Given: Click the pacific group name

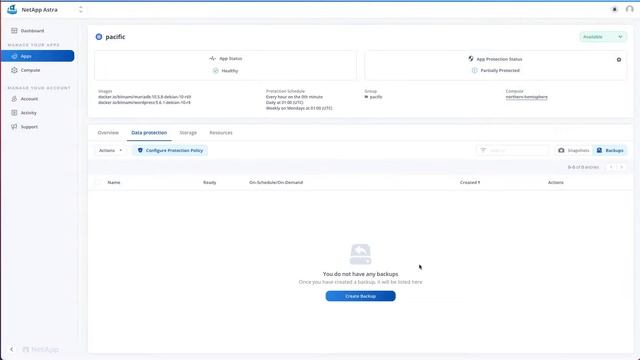Looking at the screenshot, I should tap(376, 97).
